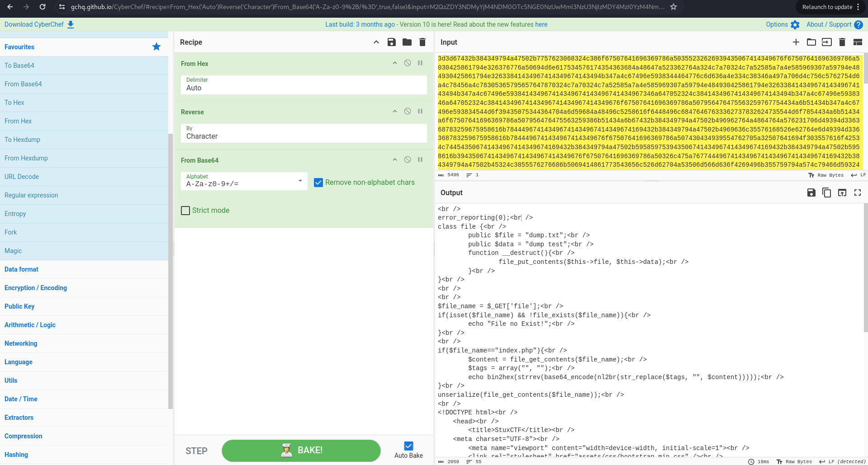Image resolution: width=868 pixels, height=465 pixels.
Task: Collapse the Reverse operation
Action: [x=395, y=112]
